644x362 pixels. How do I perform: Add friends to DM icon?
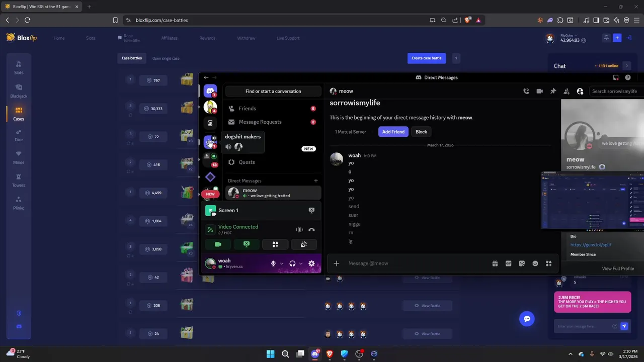(567, 91)
